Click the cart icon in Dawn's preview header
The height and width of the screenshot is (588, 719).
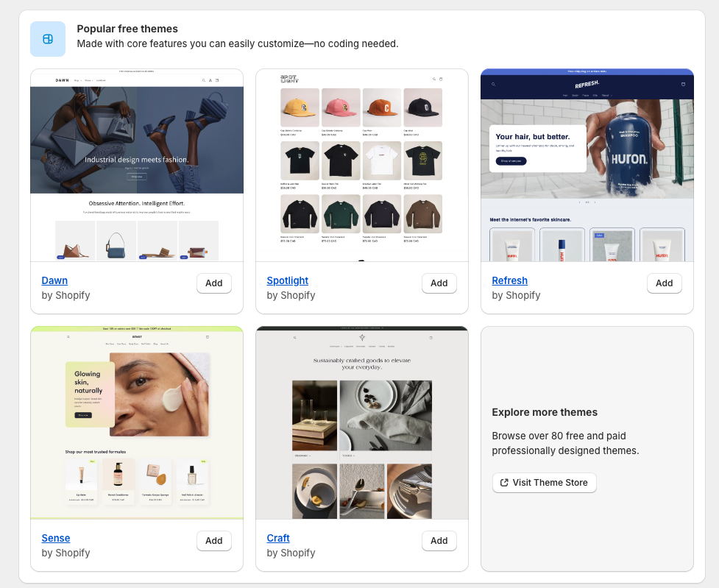(216, 80)
